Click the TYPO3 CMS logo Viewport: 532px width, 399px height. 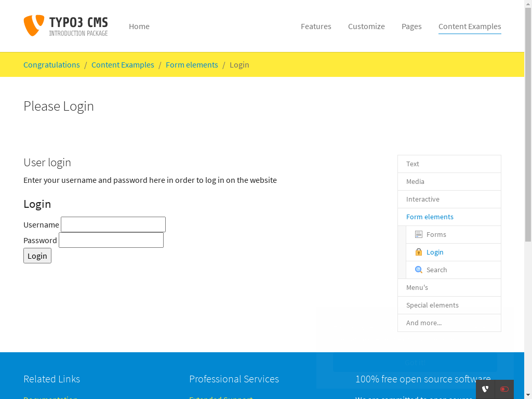65,26
